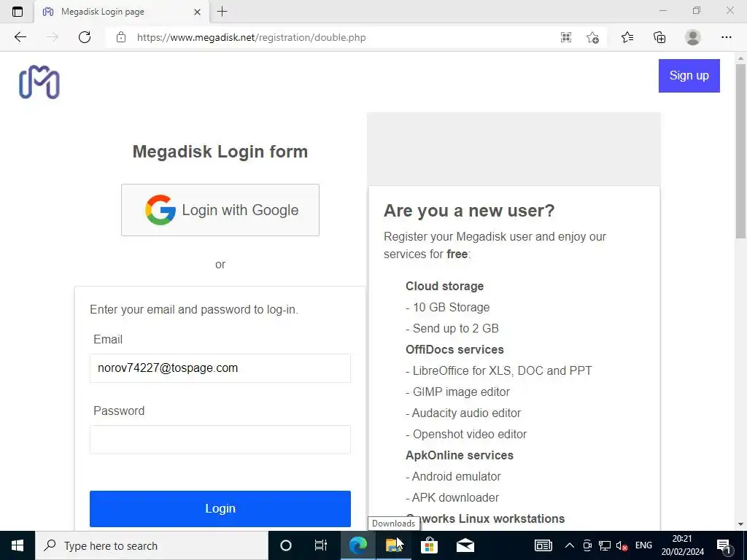Click the page vertical scrollbar thumb
The height and width of the screenshot is (560, 747).
pos(740,150)
